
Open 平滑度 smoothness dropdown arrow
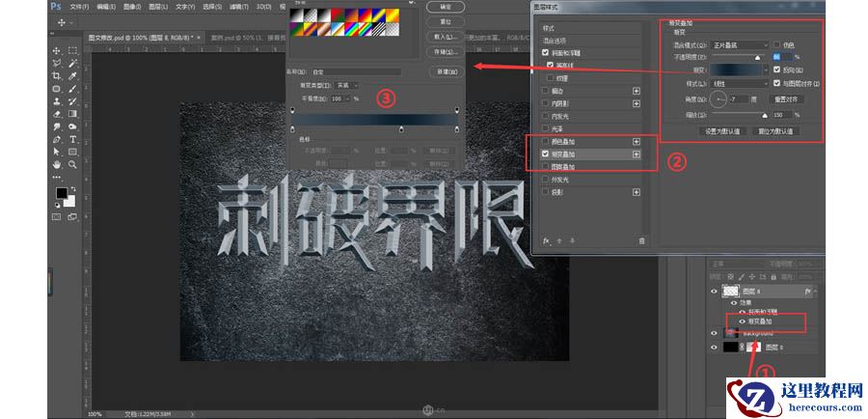click(347, 98)
